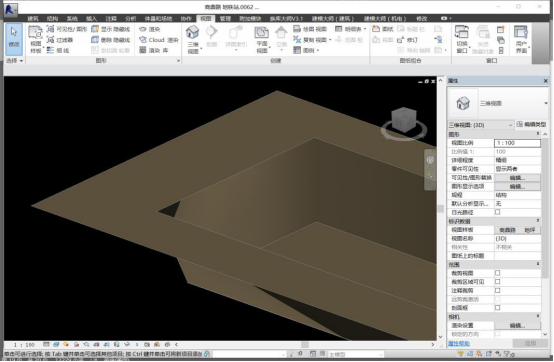Image resolution: width=554 pixels, height=362 pixels.
Task: Toggle the 细线 (Thin Lines) tool
Action: [58, 51]
